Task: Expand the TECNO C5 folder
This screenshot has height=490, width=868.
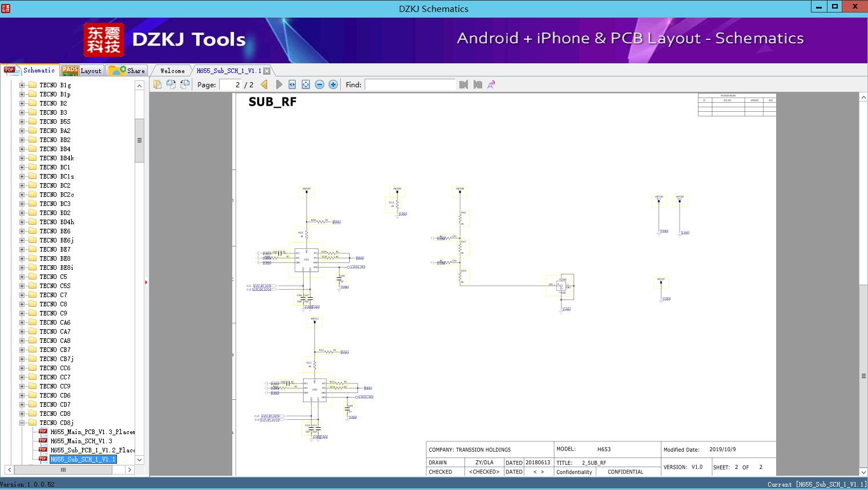Action: click(x=22, y=277)
